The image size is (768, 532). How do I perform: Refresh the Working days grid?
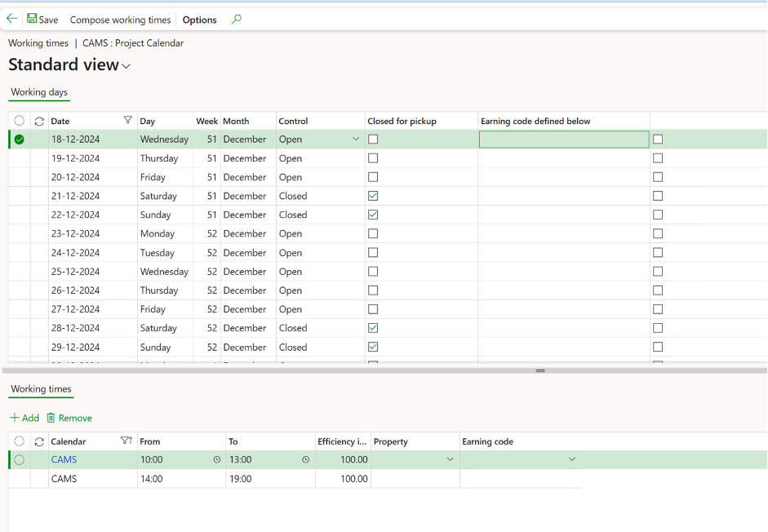point(38,120)
